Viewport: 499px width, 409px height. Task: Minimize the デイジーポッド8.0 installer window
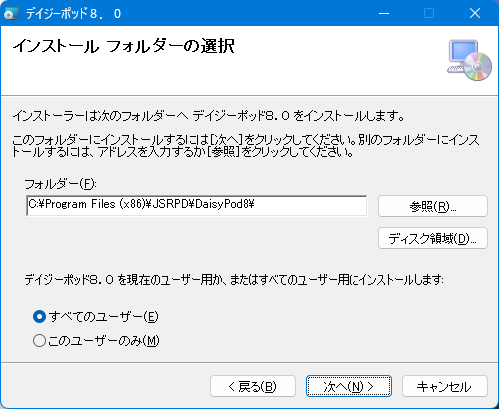tap(384, 13)
